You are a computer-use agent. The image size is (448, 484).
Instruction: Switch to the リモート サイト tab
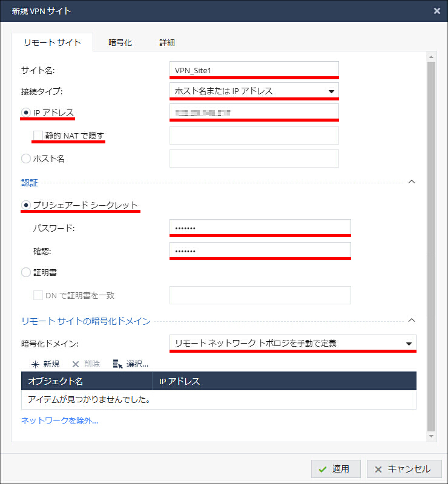coord(52,42)
